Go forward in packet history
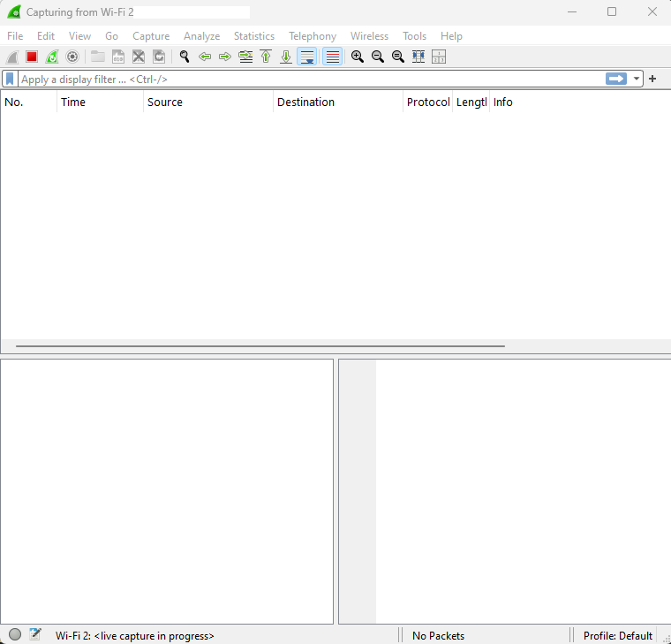This screenshot has height=644, width=671. point(225,57)
